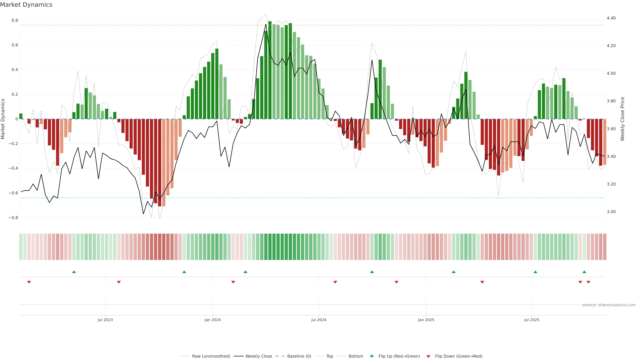
Task: Click green flip-up marker just after Jul 2025
Action: point(535,272)
